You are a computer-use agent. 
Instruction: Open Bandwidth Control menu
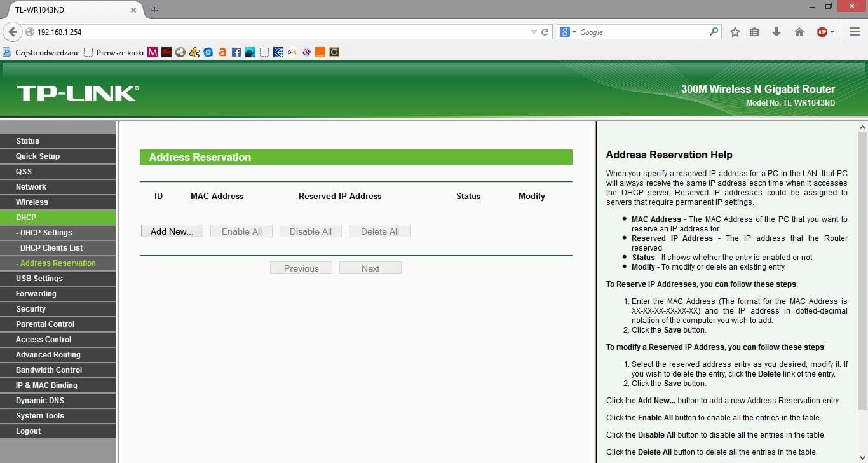58,370
